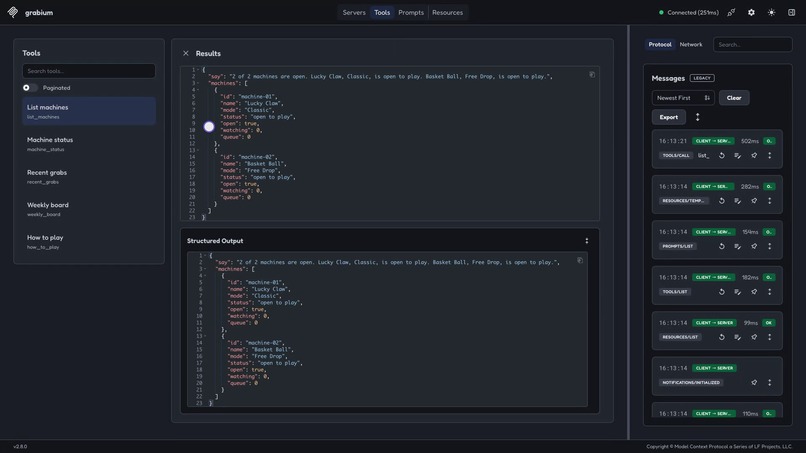Pin the notifications/initialized message
806x453 pixels.
click(x=754, y=382)
